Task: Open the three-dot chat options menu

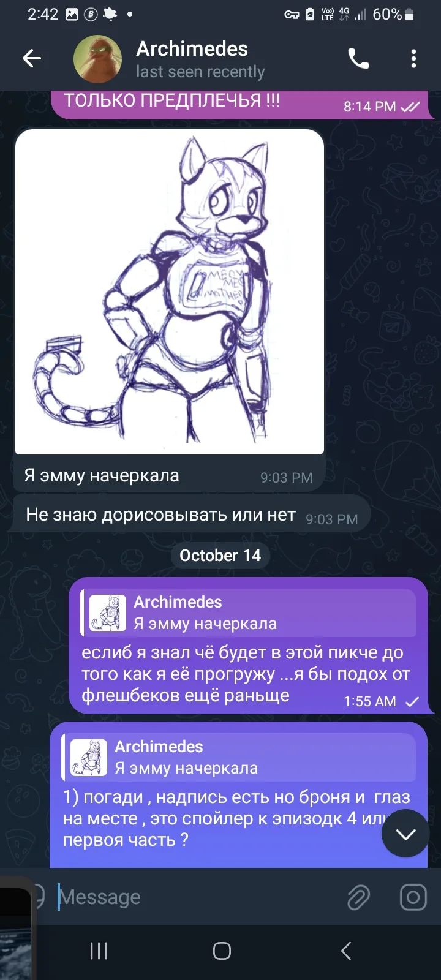Action: point(414,59)
